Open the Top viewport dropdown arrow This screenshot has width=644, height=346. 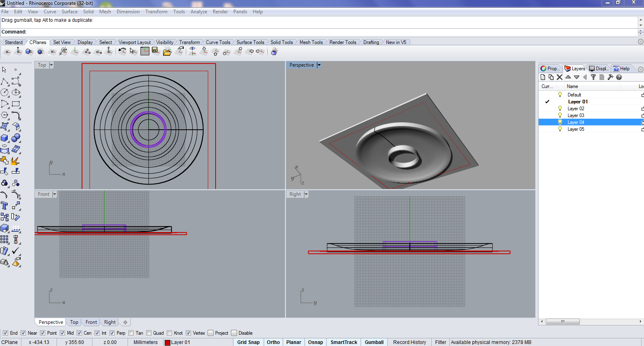[x=51, y=65]
